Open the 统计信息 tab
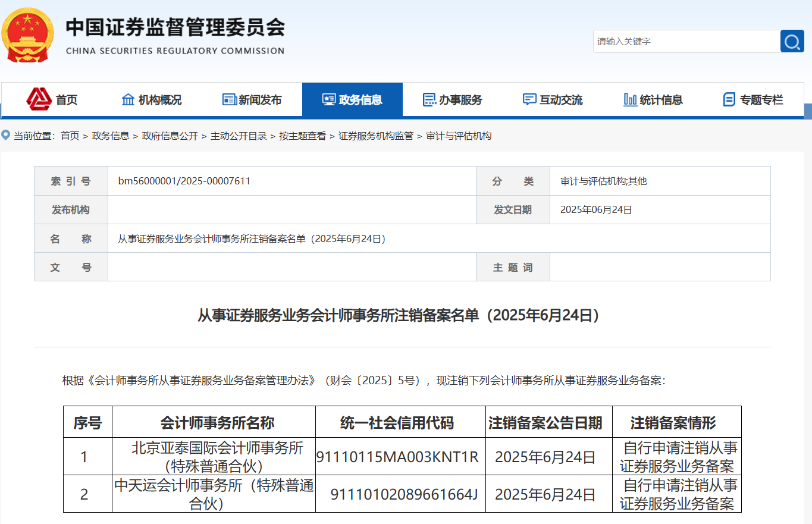The width and height of the screenshot is (812, 524). point(653,99)
